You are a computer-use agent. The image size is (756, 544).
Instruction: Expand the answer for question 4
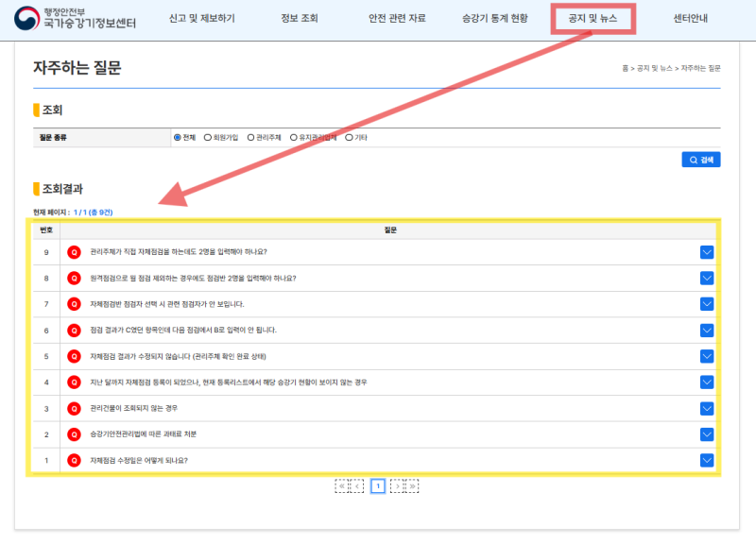coord(707,382)
